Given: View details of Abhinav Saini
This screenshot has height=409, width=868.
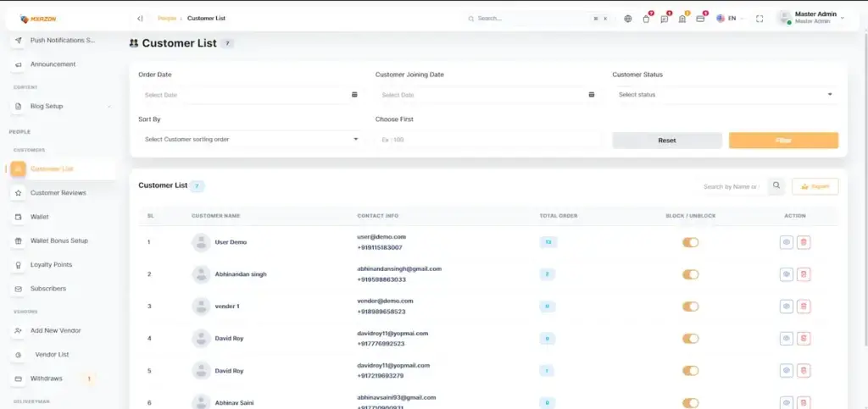Looking at the screenshot, I should (x=786, y=403).
